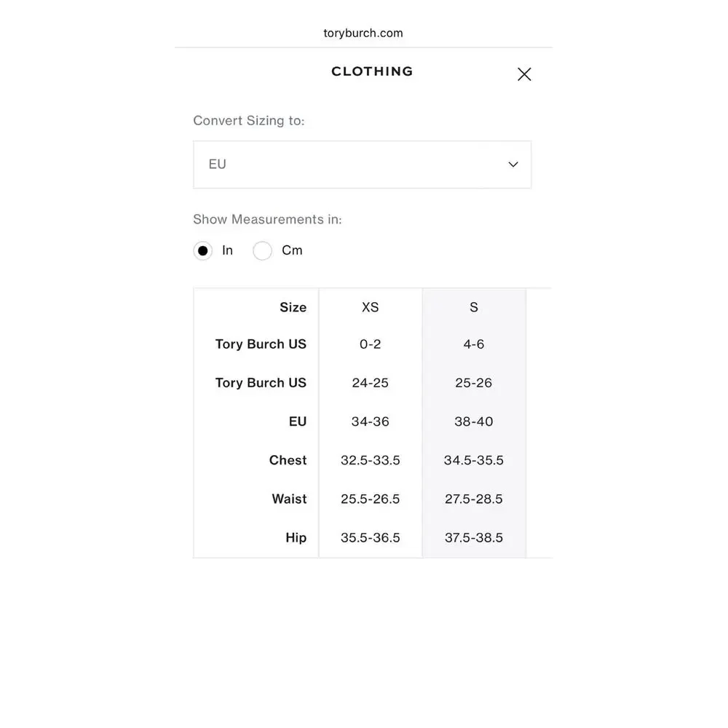This screenshot has height=728, width=728.
Task: Click the CLOTHING heading
Action: (372, 71)
